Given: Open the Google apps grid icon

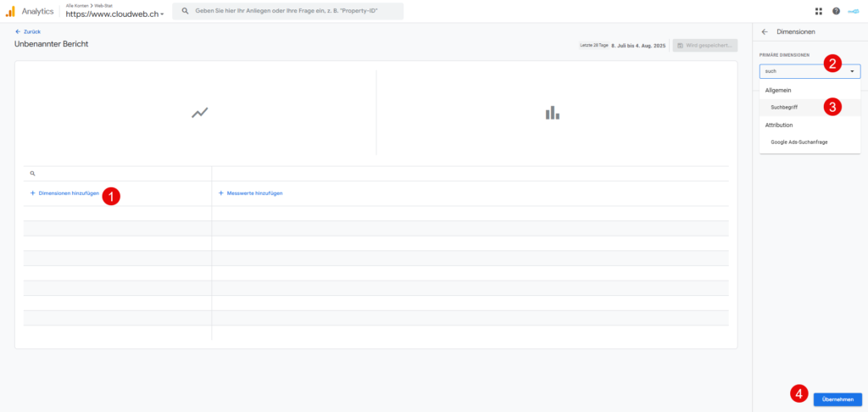Looking at the screenshot, I should 818,11.
